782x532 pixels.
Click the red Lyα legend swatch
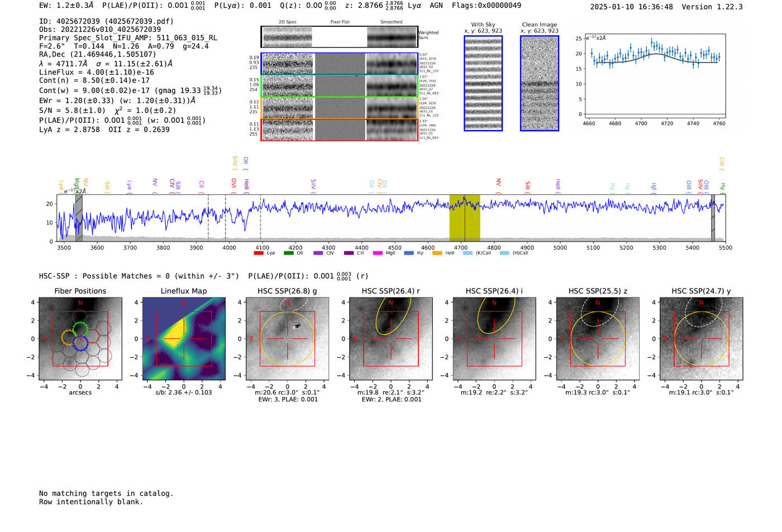coord(259,253)
